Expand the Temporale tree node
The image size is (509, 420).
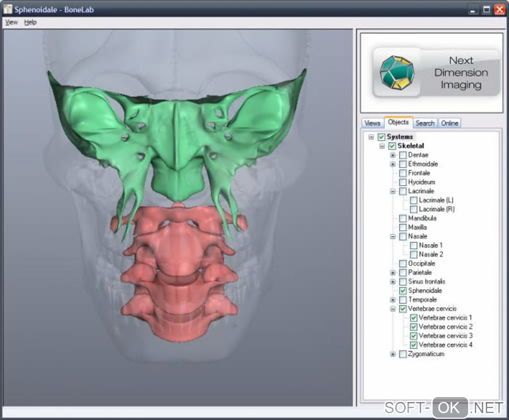coord(392,300)
